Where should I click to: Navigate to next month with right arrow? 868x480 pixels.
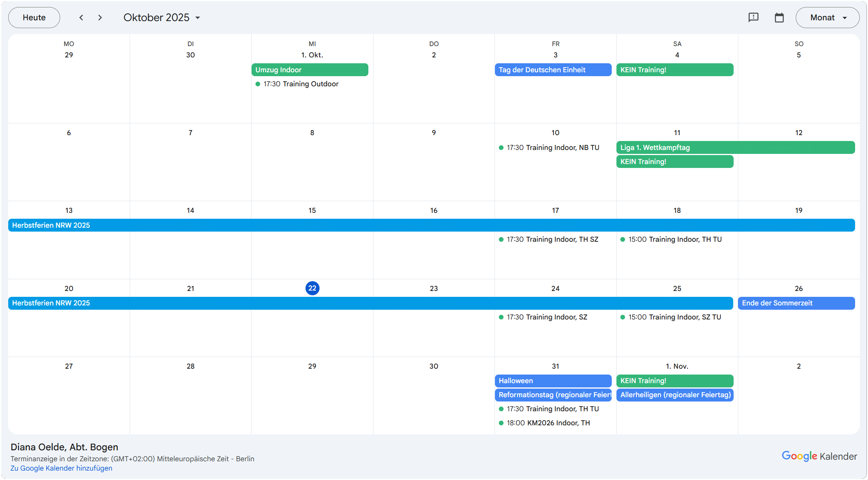coord(100,17)
